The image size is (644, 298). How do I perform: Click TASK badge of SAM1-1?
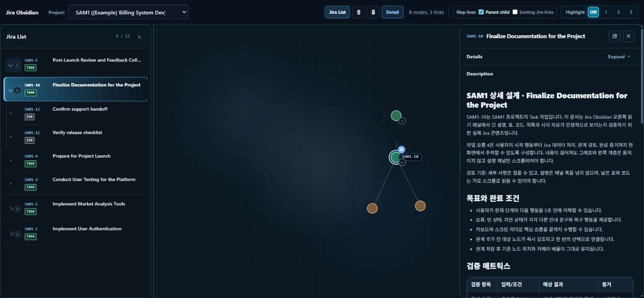pos(31,236)
